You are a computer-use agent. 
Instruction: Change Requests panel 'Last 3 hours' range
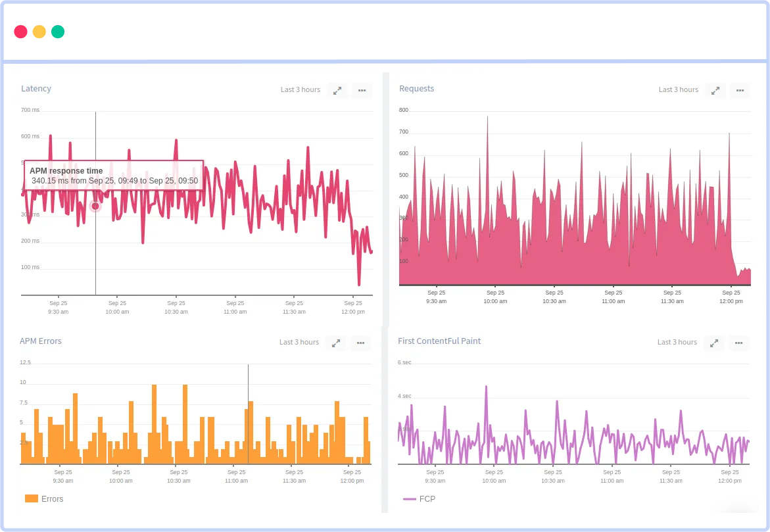point(679,89)
